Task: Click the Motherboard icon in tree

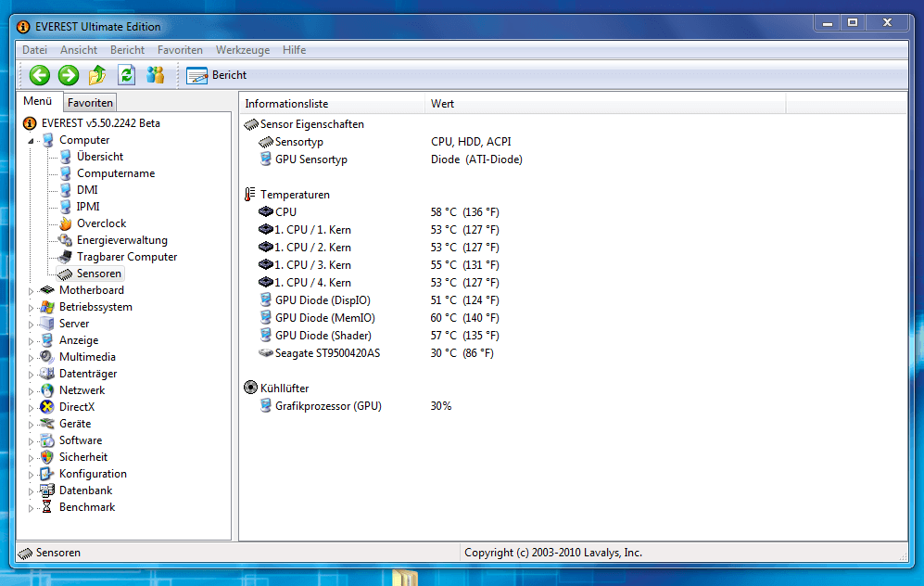Action: 47,290
